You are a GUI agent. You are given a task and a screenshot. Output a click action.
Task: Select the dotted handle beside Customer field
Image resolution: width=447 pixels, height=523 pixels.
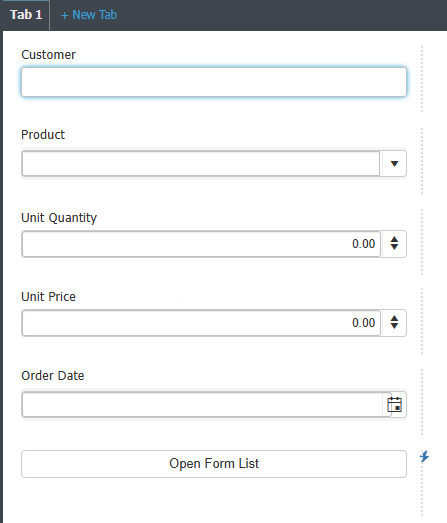coord(422,79)
